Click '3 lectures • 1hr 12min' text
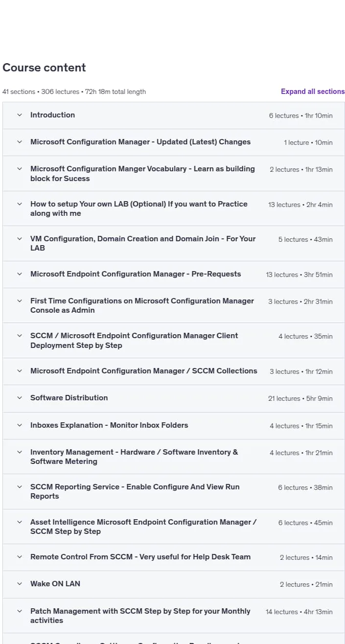The width and height of the screenshot is (345, 644). pyautogui.click(x=301, y=371)
